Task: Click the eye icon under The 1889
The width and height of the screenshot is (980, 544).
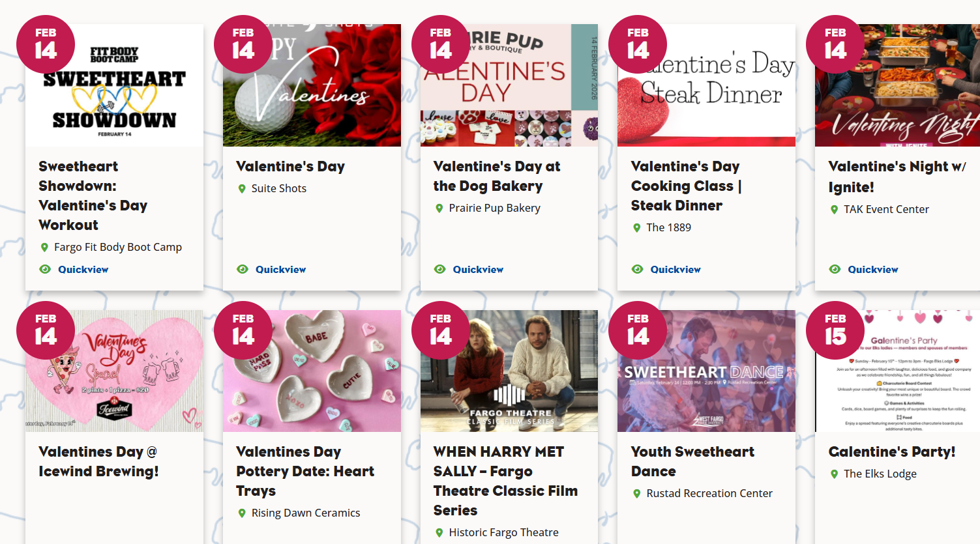Action: click(x=638, y=269)
